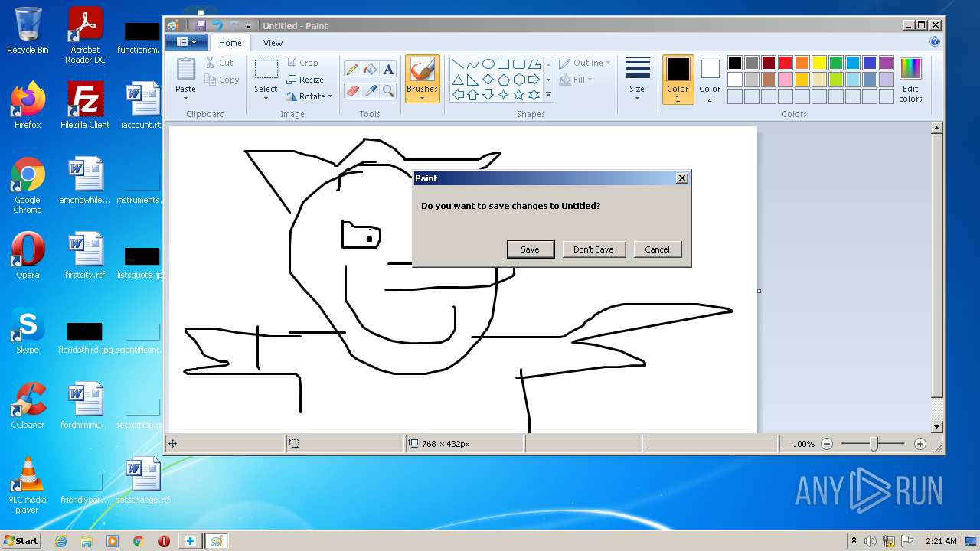Choose the Six-point star shape
The height and width of the screenshot is (551, 980).
pos(534,95)
